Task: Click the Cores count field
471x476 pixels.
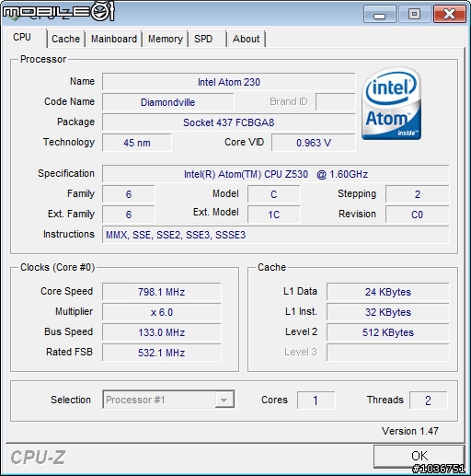Action: pyautogui.click(x=316, y=401)
